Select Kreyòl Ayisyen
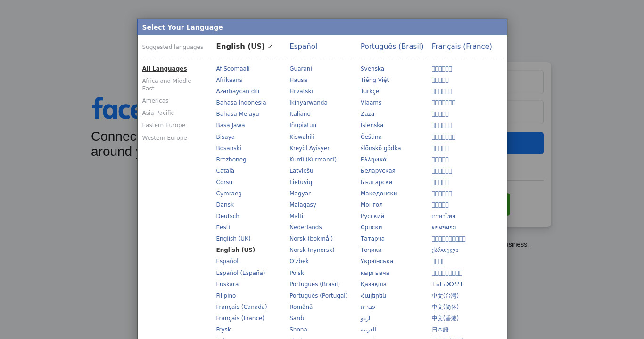The height and width of the screenshot is (339, 644). [x=310, y=148]
